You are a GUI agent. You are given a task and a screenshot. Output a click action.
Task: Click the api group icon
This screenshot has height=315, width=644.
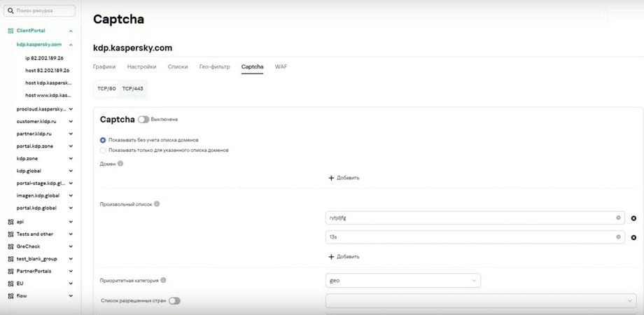pyautogui.click(x=10, y=222)
